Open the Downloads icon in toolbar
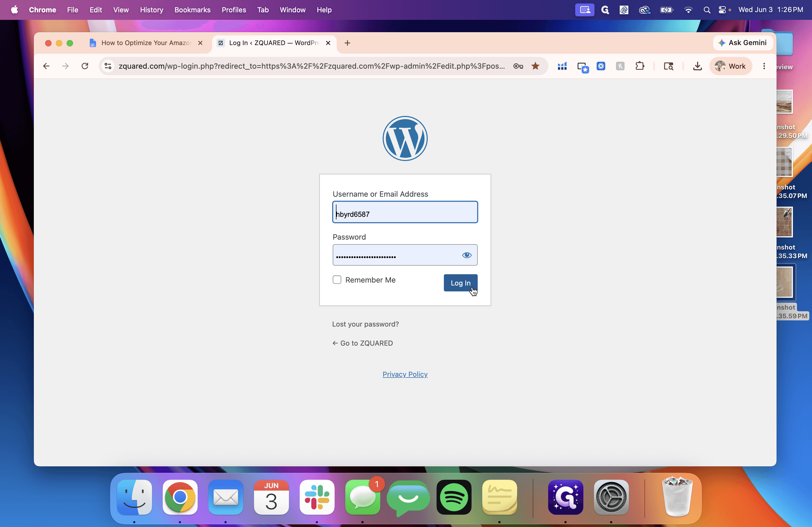The width and height of the screenshot is (812, 527). (697, 66)
